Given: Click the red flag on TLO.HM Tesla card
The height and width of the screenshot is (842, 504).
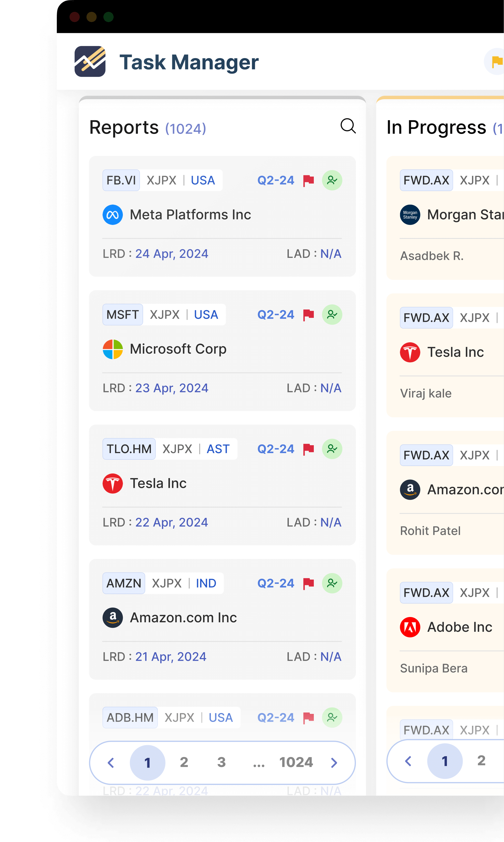Looking at the screenshot, I should (x=308, y=449).
